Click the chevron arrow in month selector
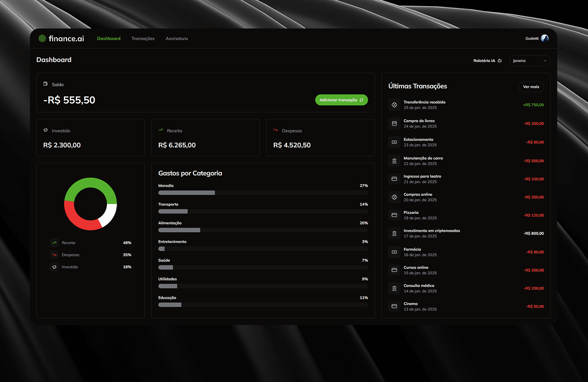588x382 pixels. coord(545,61)
